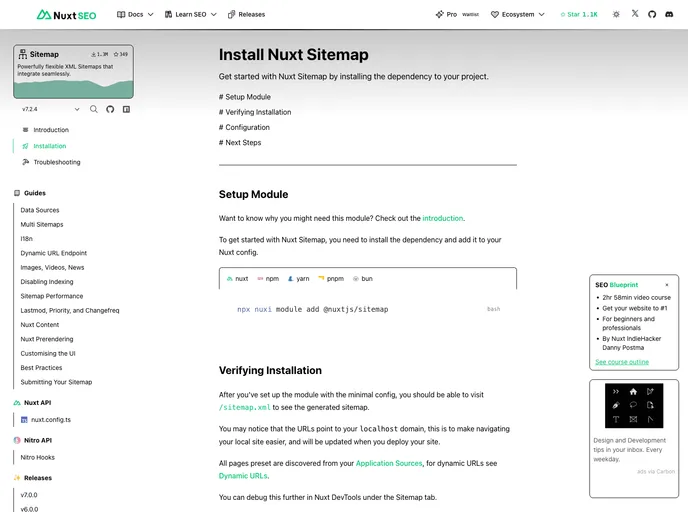
Task: Open Submitting Your Sitemap guide
Action: click(x=56, y=382)
